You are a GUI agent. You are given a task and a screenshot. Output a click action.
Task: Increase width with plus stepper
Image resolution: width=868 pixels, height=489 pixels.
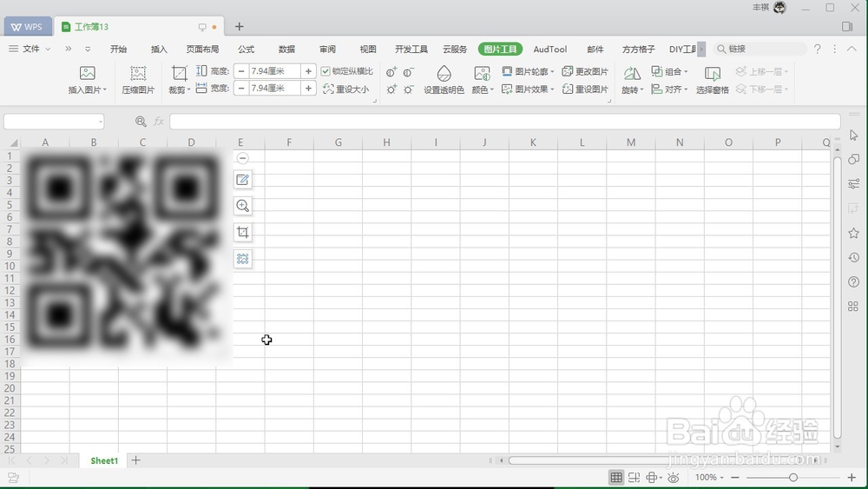coord(308,88)
